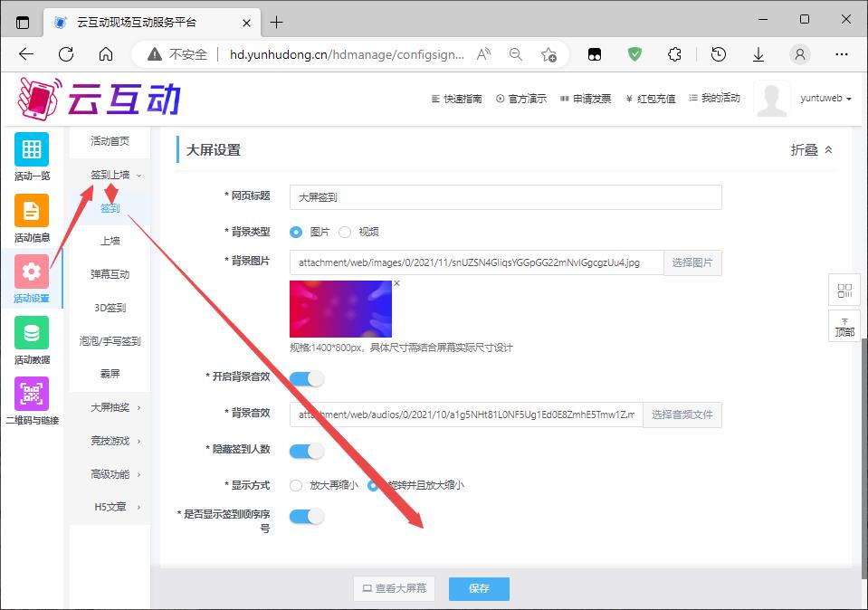Toggle the 隐藏签到人数 switch
Viewport: 868px width, 610px height.
[306, 451]
